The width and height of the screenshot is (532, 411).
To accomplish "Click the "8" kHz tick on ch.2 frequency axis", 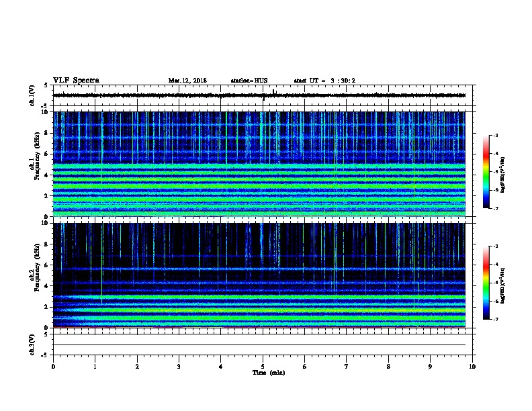I will pos(46,244).
